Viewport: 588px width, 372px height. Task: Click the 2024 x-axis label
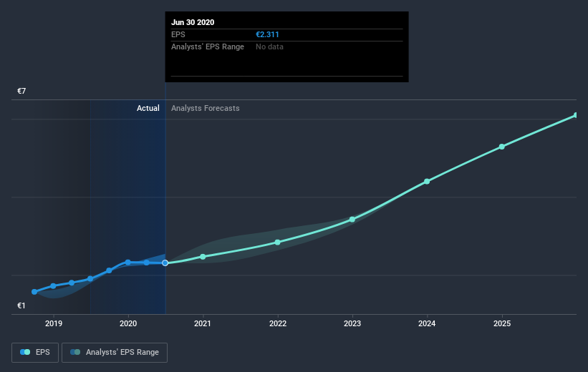click(x=427, y=323)
